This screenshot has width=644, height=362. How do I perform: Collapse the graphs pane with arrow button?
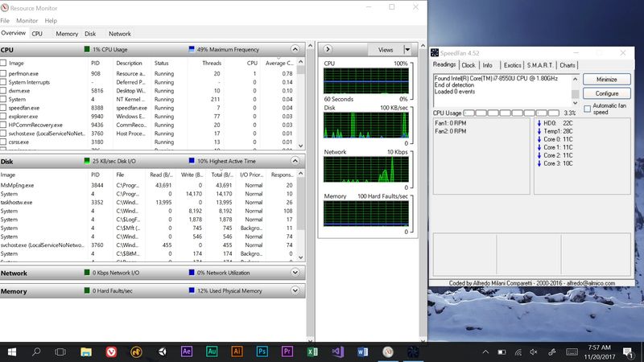(x=328, y=49)
